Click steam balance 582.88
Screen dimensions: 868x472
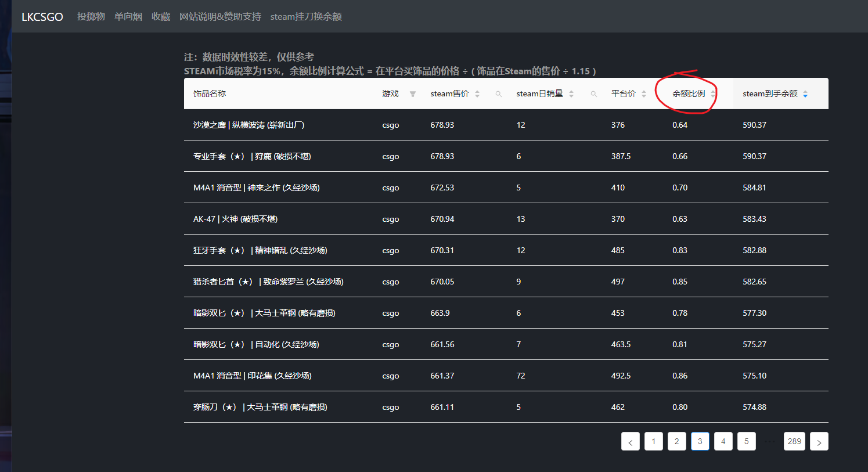click(754, 250)
